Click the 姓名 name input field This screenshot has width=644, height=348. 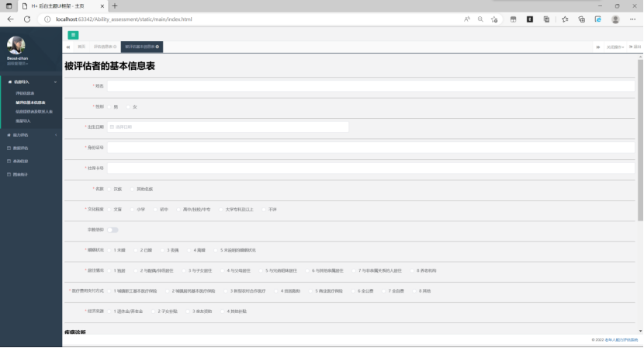tap(371, 86)
